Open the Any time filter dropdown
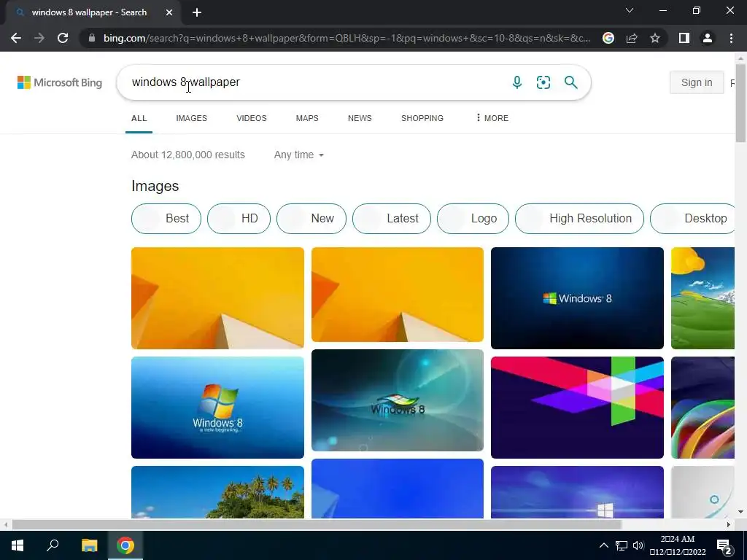Viewport: 747px width, 560px height. click(298, 155)
